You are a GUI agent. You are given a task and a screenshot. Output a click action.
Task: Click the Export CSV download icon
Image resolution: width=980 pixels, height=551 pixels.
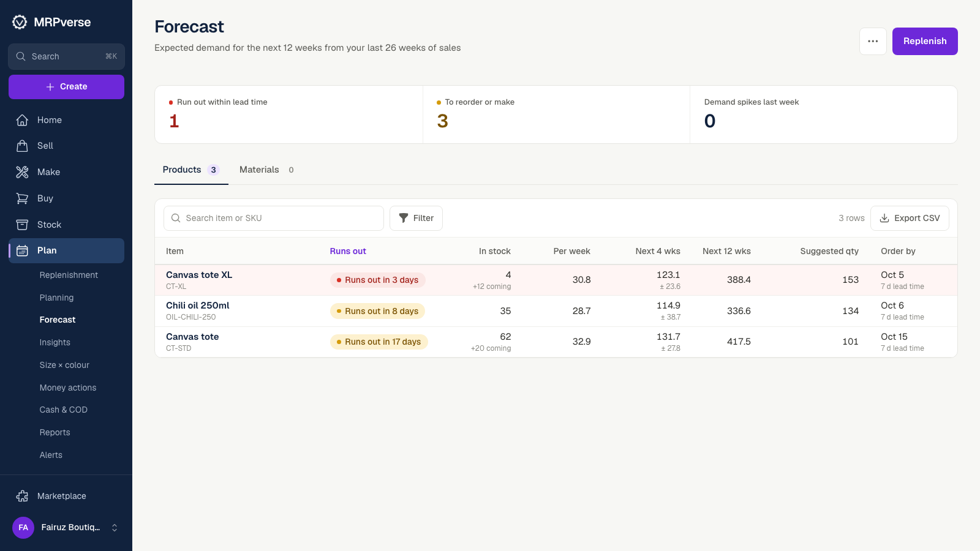click(884, 218)
